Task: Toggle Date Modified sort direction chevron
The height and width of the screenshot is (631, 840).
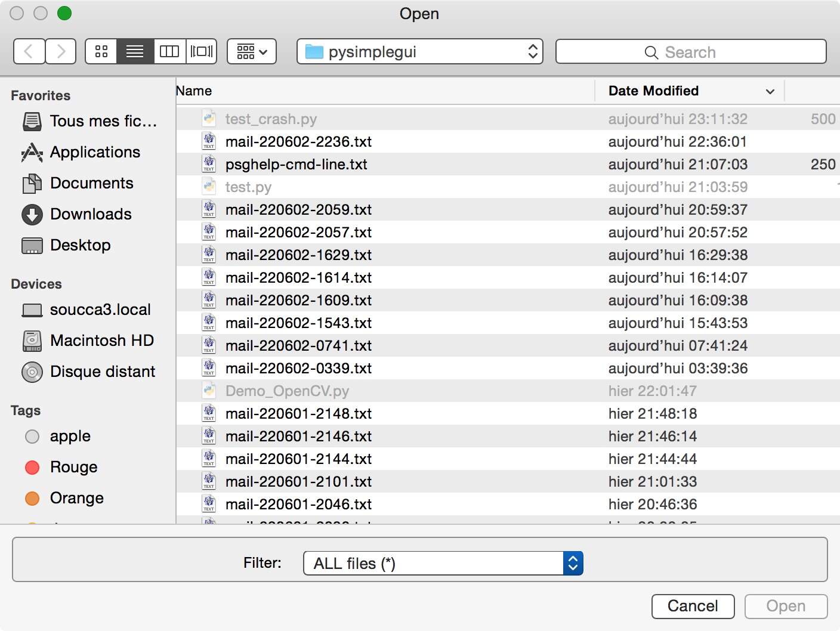Action: [x=770, y=91]
